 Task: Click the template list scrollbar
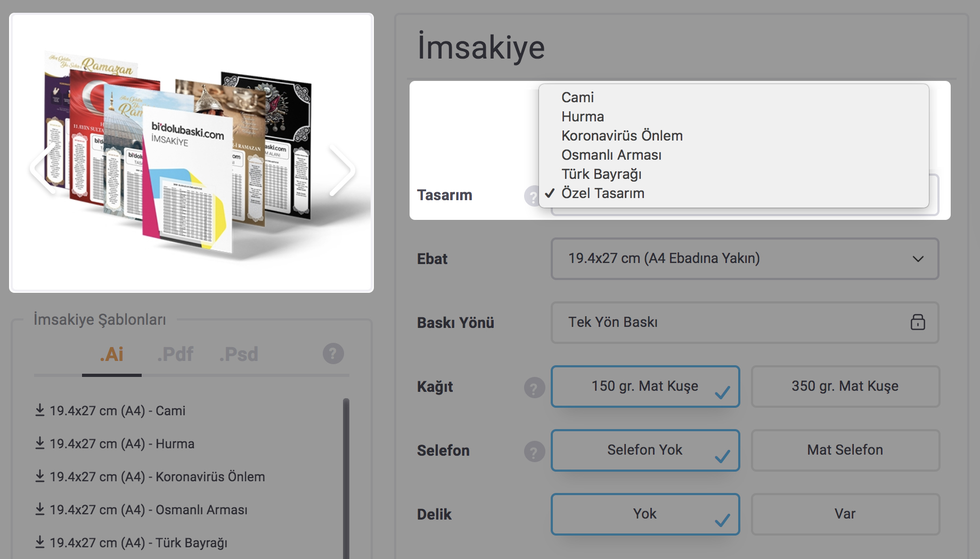tap(346, 478)
